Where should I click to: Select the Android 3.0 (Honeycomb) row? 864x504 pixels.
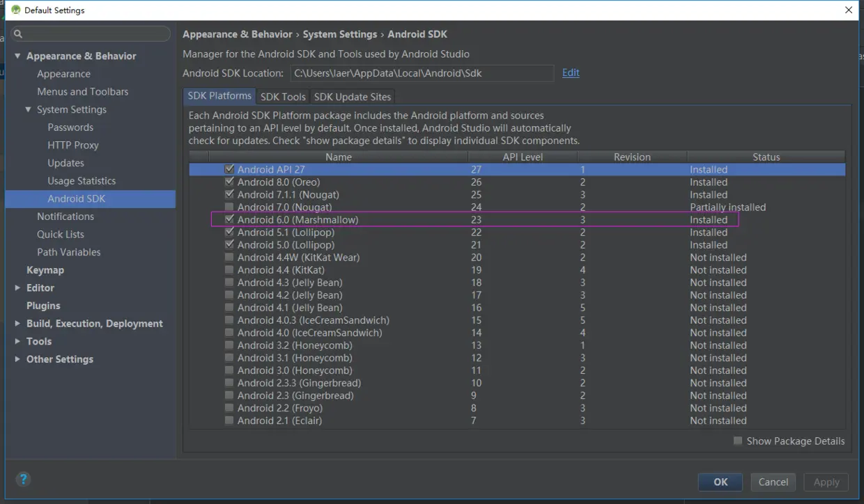point(517,370)
